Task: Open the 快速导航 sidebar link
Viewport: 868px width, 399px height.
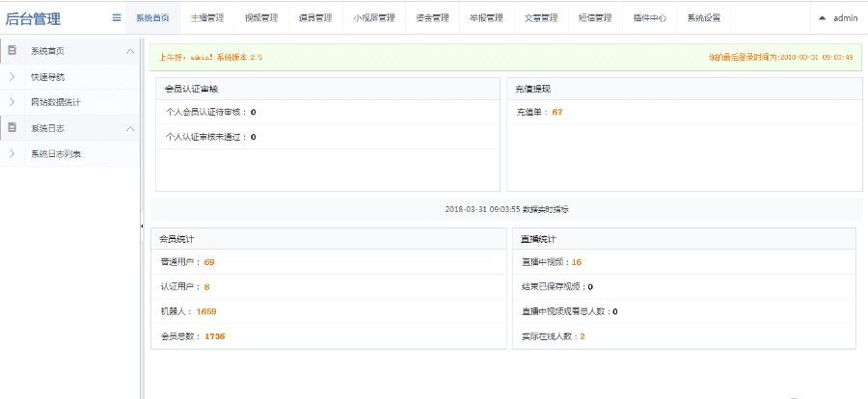Action: [48, 76]
